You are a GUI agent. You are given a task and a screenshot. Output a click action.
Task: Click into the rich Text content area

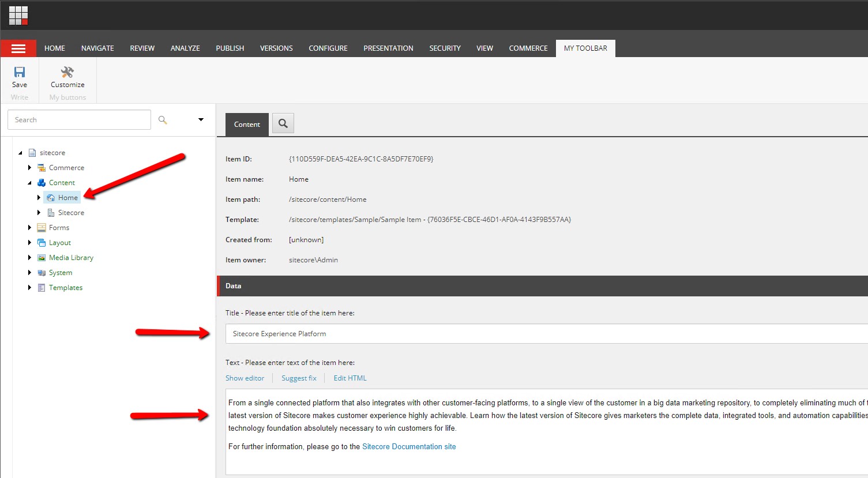click(546, 432)
